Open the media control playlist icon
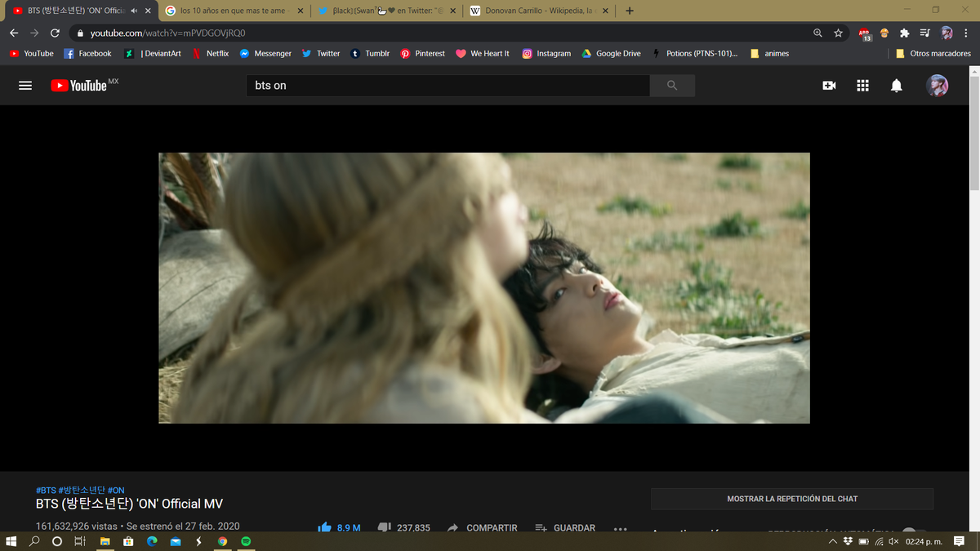Viewport: 980px width, 551px height. pyautogui.click(x=924, y=33)
